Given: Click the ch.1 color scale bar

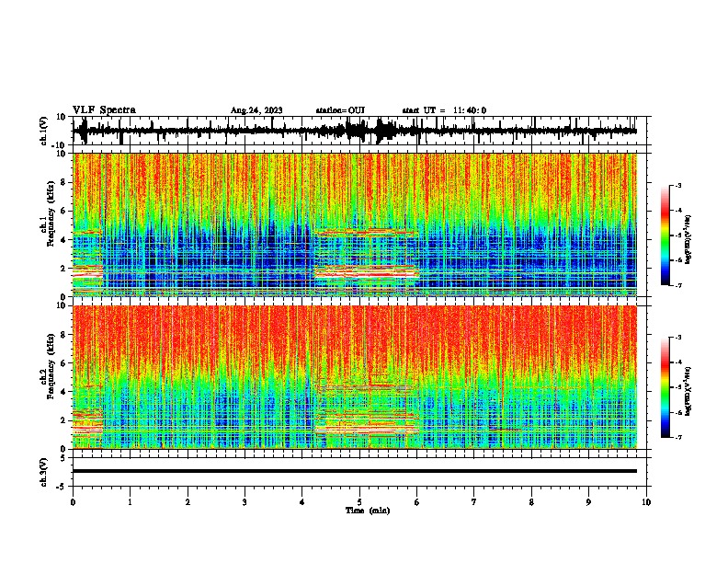Looking at the screenshot, I should click(665, 236).
